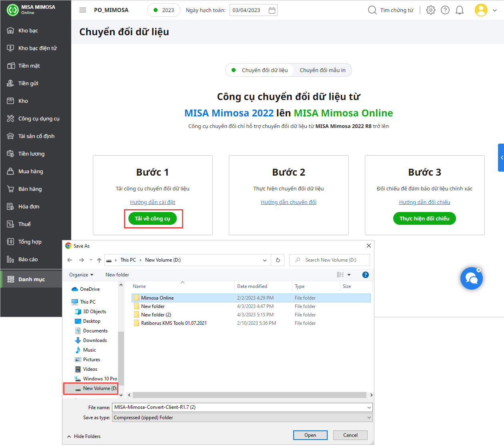Click the user avatar icon
This screenshot has width=504, height=448.
tap(481, 10)
